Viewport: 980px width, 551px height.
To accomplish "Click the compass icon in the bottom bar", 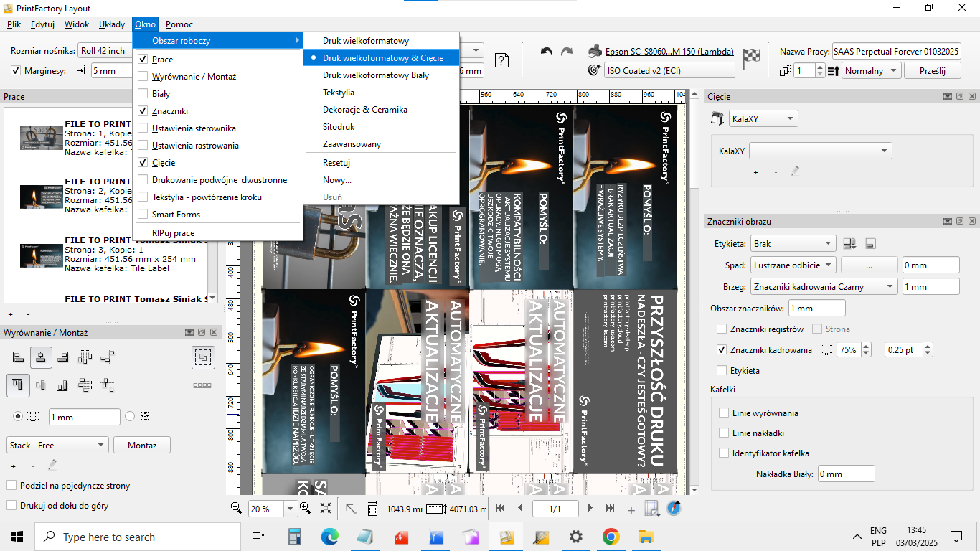I will coord(674,508).
